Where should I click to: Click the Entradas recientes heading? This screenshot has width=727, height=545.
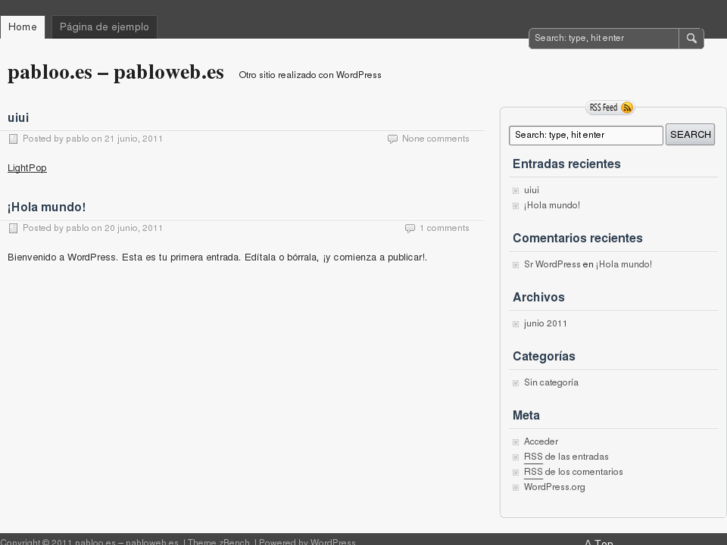point(566,164)
